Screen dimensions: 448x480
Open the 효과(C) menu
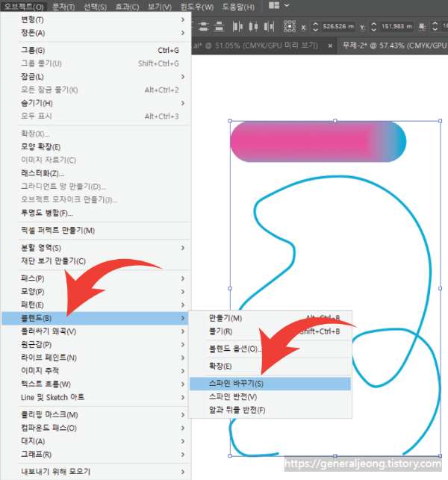coord(127,7)
